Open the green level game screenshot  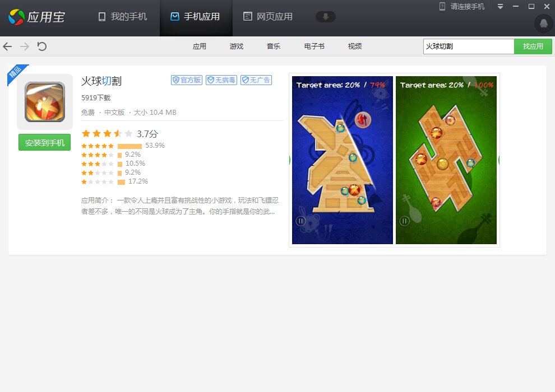(446, 160)
